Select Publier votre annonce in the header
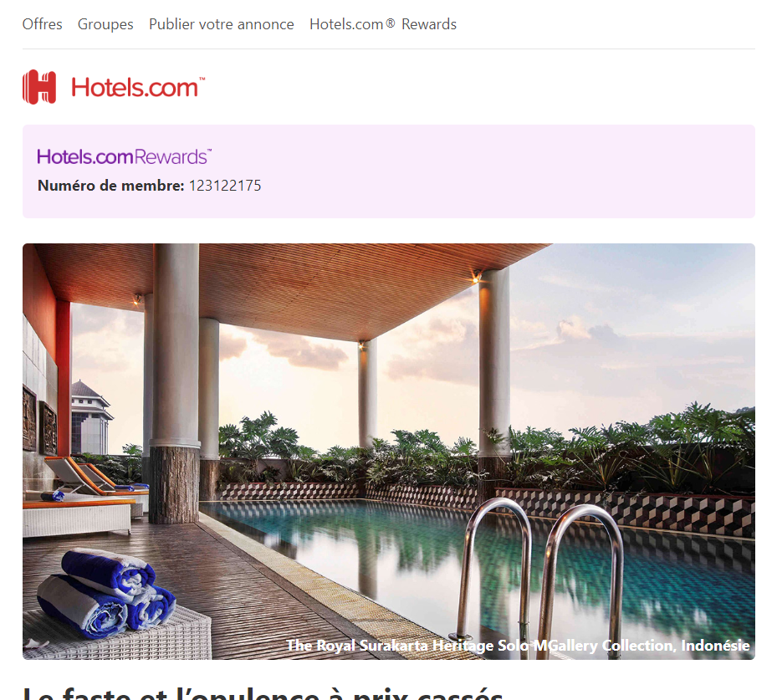 click(x=222, y=24)
